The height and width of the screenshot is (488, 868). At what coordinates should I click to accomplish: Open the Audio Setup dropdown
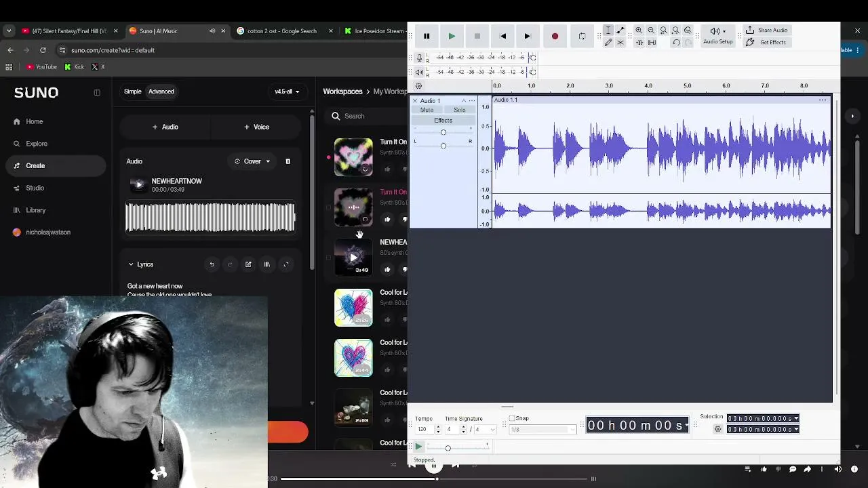coord(717,36)
